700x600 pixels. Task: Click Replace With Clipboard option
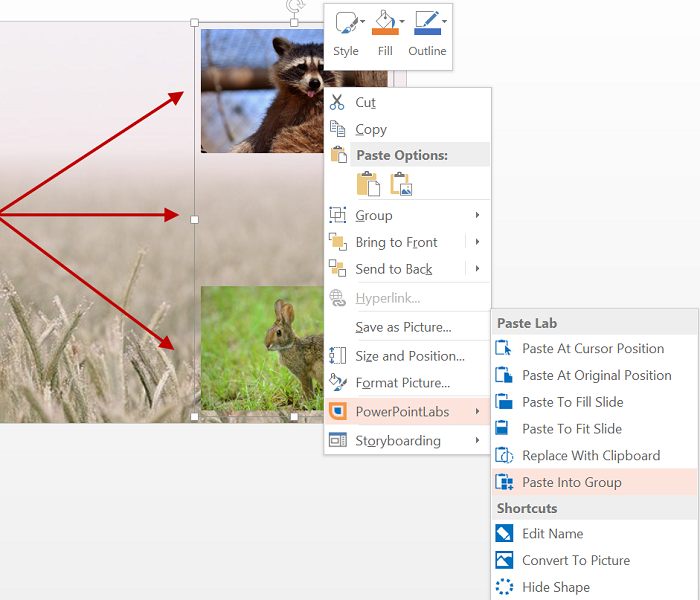(x=590, y=455)
